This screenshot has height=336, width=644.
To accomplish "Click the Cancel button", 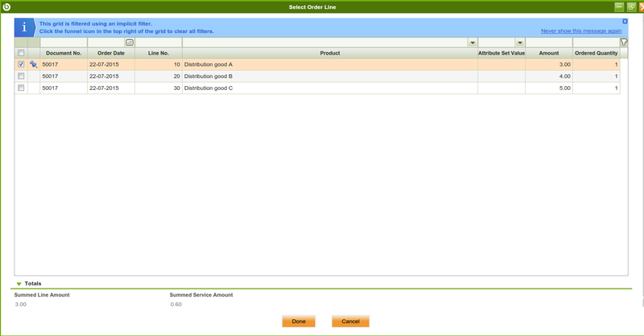I will [x=350, y=322].
